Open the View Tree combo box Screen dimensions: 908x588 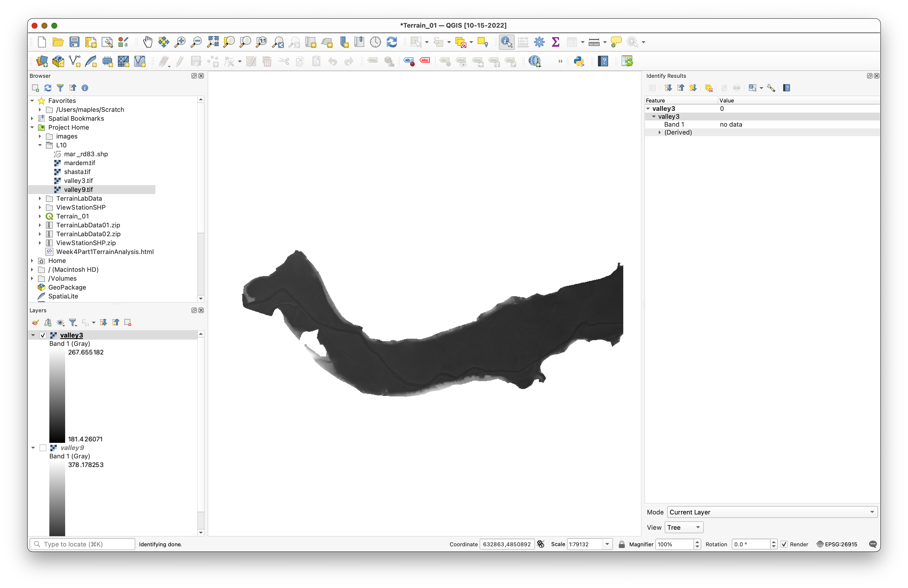click(x=684, y=527)
